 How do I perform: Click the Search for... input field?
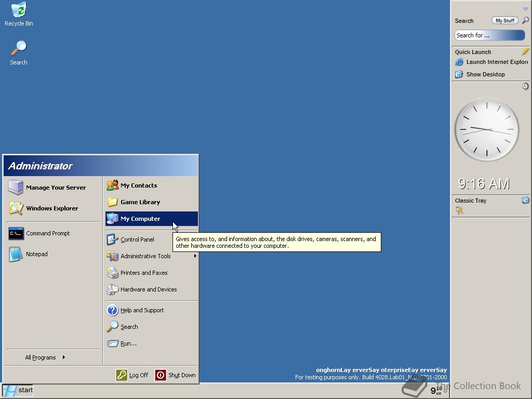coord(489,35)
